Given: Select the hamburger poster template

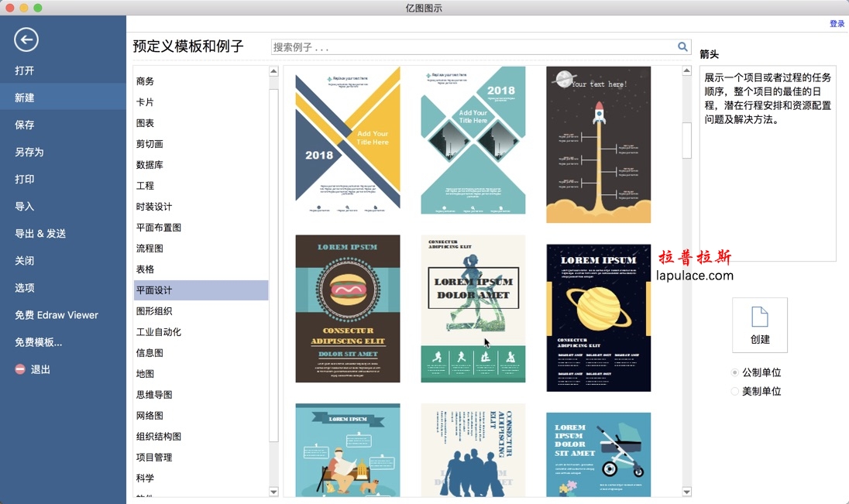Looking at the screenshot, I should click(348, 308).
